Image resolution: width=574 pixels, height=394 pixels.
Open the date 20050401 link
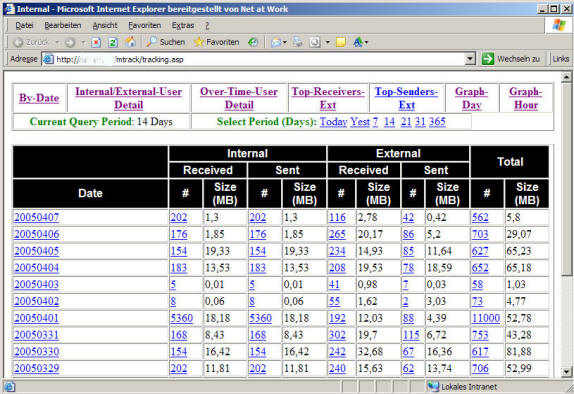(37, 318)
